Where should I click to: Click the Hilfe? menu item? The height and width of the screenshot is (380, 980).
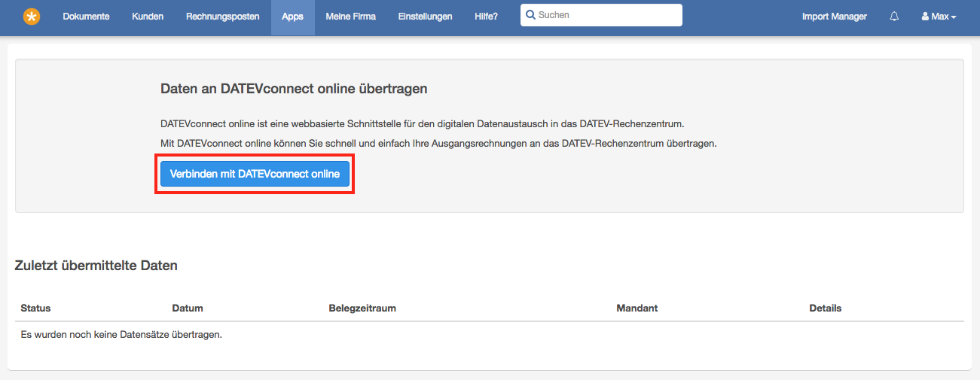(x=486, y=17)
